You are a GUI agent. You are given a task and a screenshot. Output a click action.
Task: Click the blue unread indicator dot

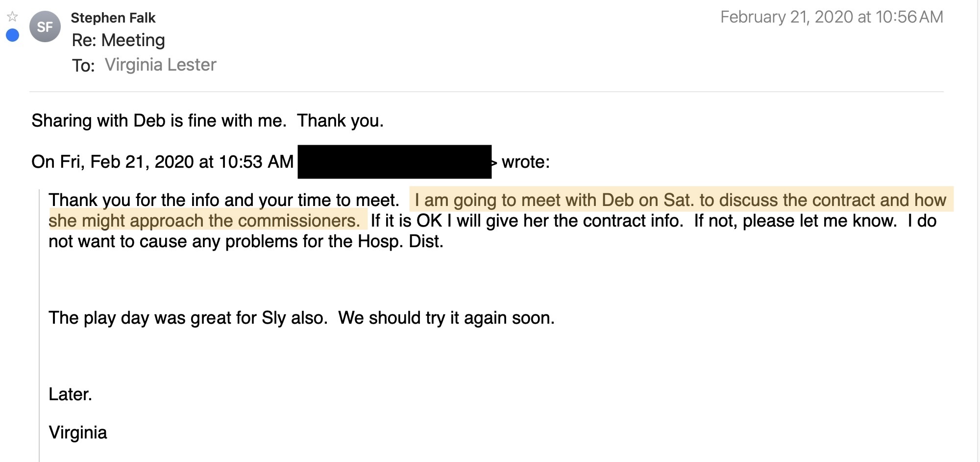click(x=12, y=35)
